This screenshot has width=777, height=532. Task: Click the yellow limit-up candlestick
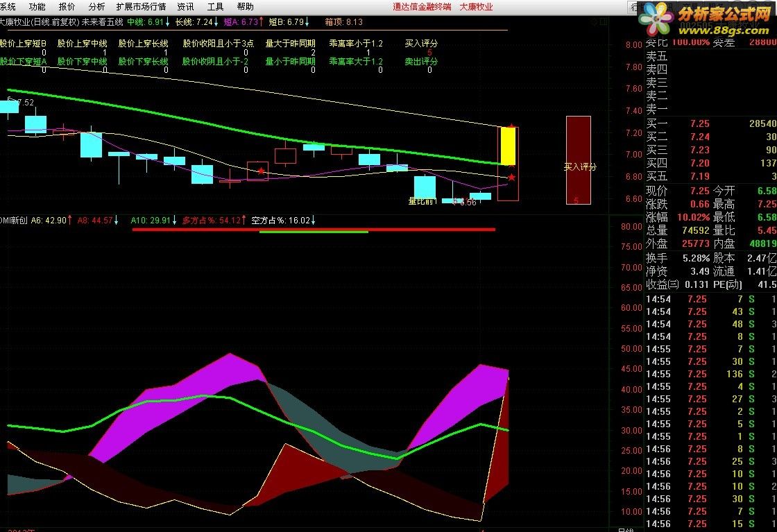click(x=508, y=146)
